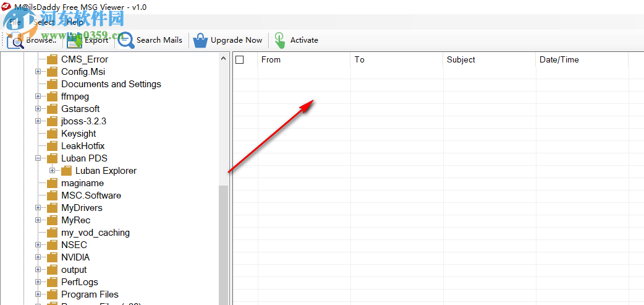Viewport: 644px width, 305px height.
Task: Select the MSC.Software folder name
Action: [91, 195]
